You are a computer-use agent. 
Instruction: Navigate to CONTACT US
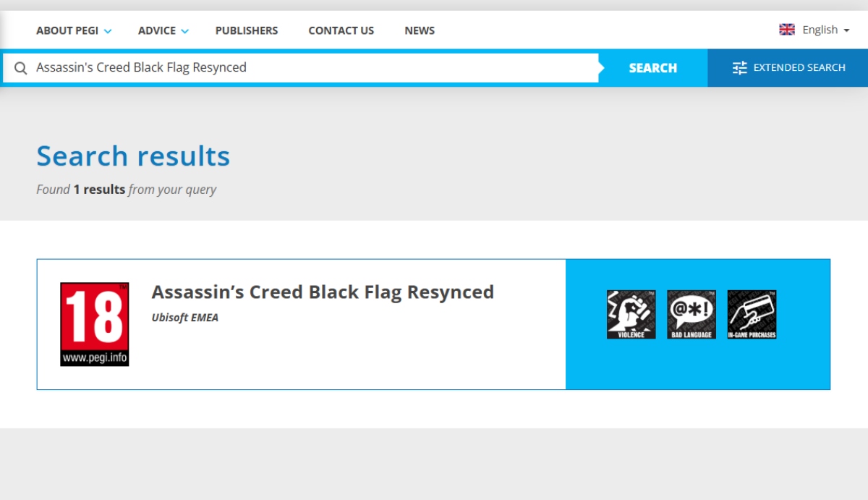click(341, 30)
